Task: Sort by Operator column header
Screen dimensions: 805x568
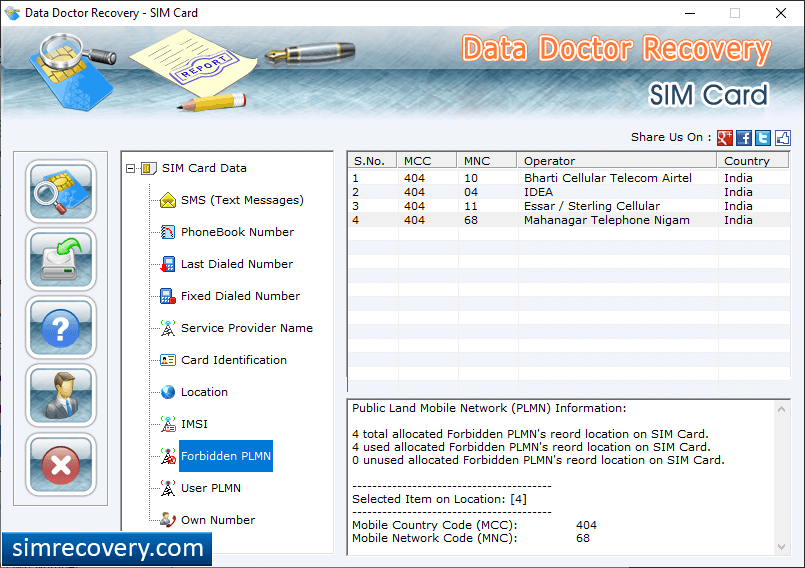Action: click(x=617, y=161)
